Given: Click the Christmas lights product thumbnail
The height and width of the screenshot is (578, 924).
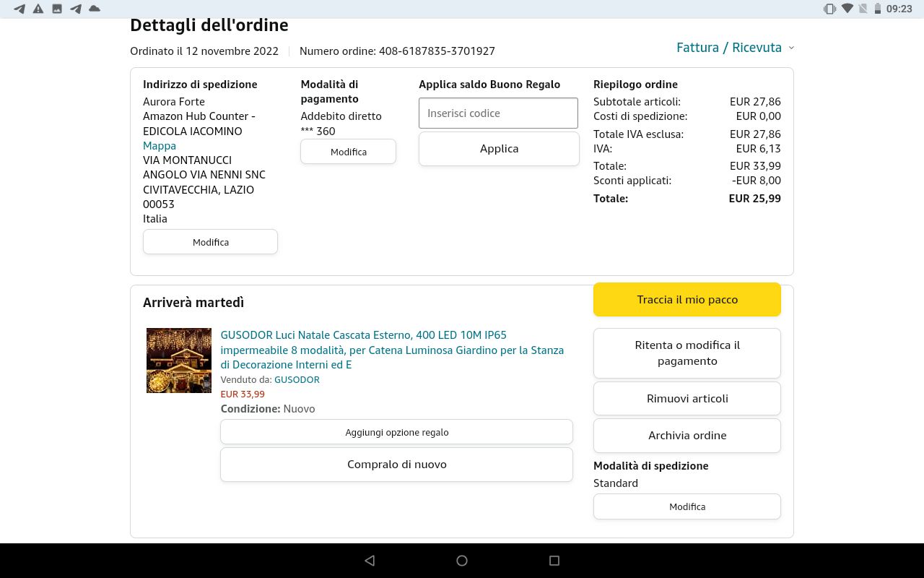Looking at the screenshot, I should (x=179, y=361).
